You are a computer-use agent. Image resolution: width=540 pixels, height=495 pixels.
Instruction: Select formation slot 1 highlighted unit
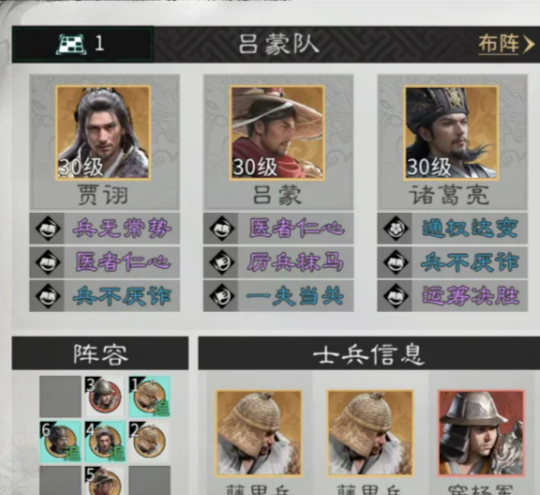149,396
